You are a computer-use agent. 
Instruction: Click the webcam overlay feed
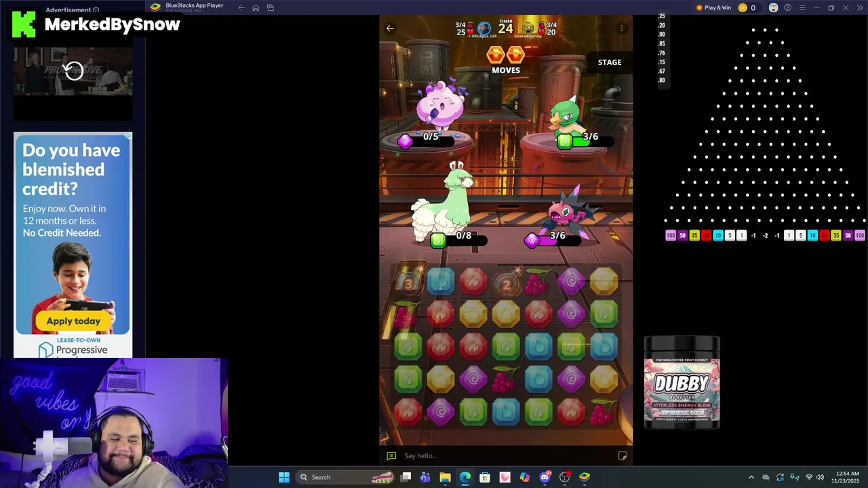pos(114,423)
